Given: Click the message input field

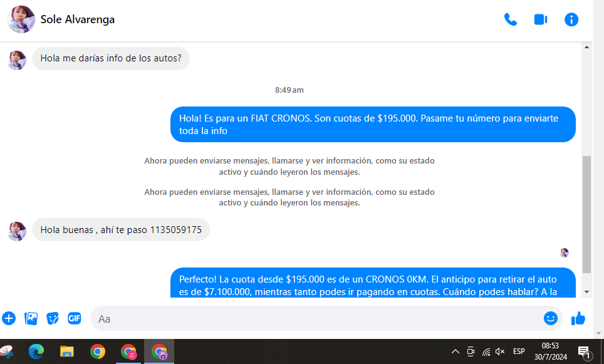Looking at the screenshot, I should [x=313, y=318].
